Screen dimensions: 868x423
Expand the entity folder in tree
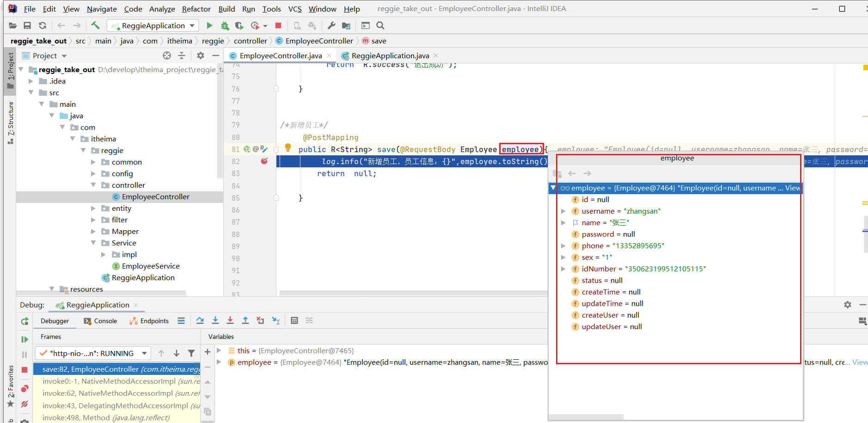click(x=93, y=208)
